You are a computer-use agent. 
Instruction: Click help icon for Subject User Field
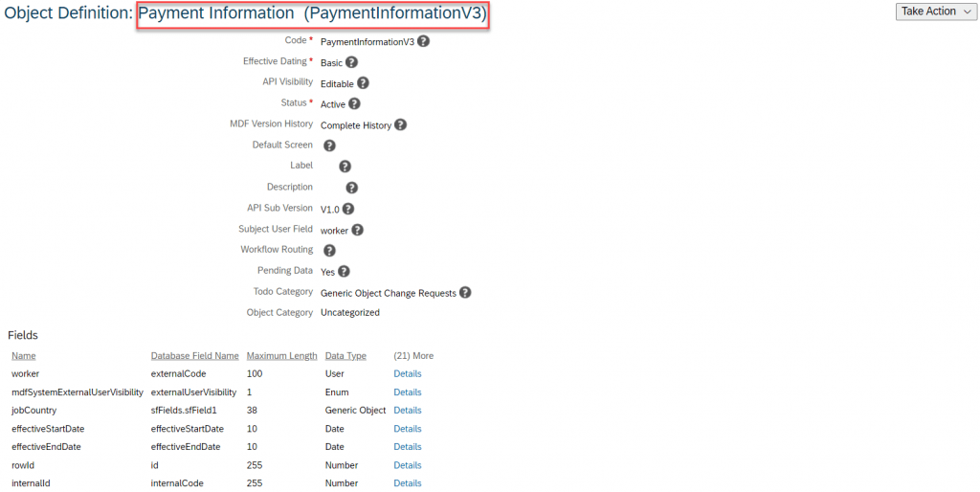(x=357, y=230)
